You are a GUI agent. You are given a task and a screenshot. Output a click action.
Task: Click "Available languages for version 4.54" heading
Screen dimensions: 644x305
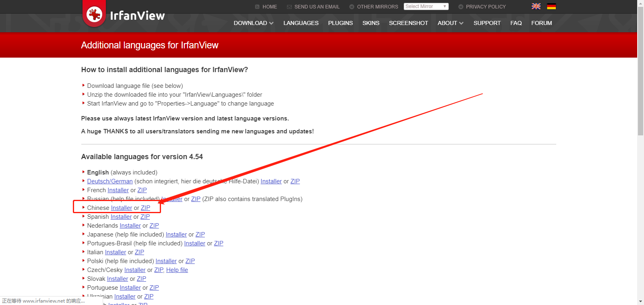tap(142, 157)
